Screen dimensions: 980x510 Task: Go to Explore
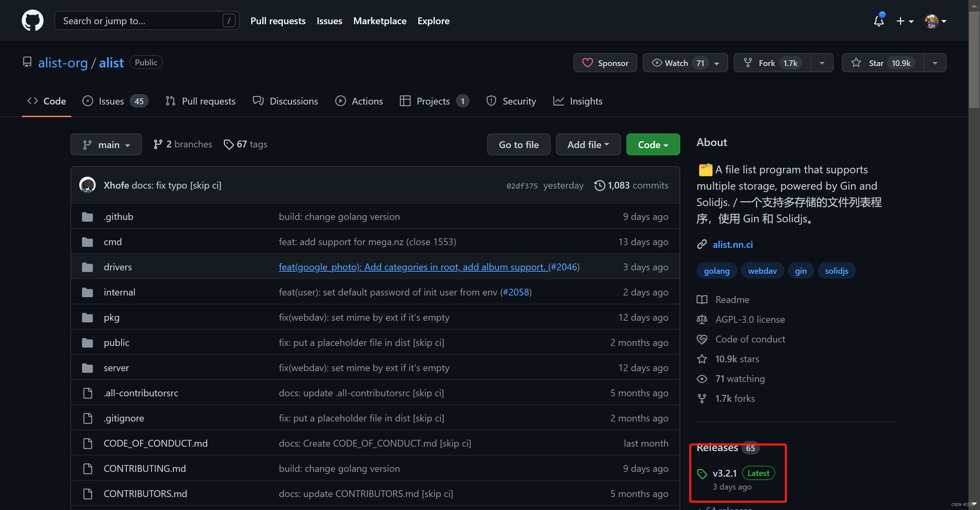coord(433,20)
